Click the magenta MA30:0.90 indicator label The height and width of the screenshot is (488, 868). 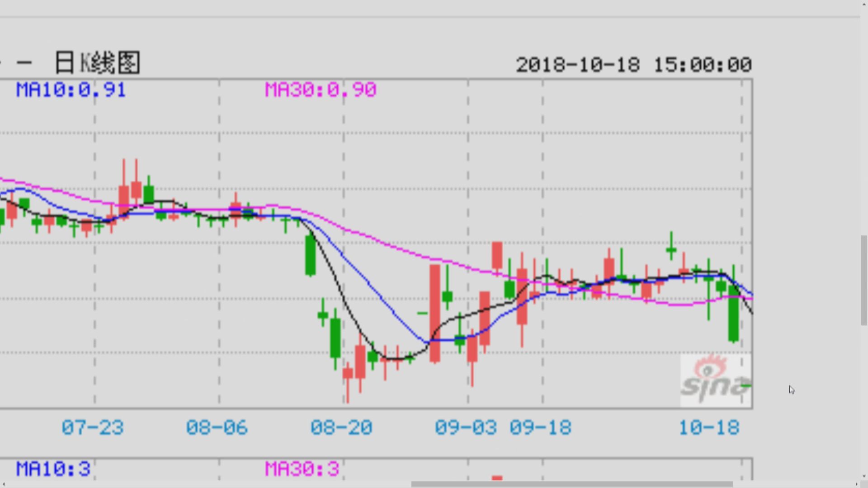point(321,90)
